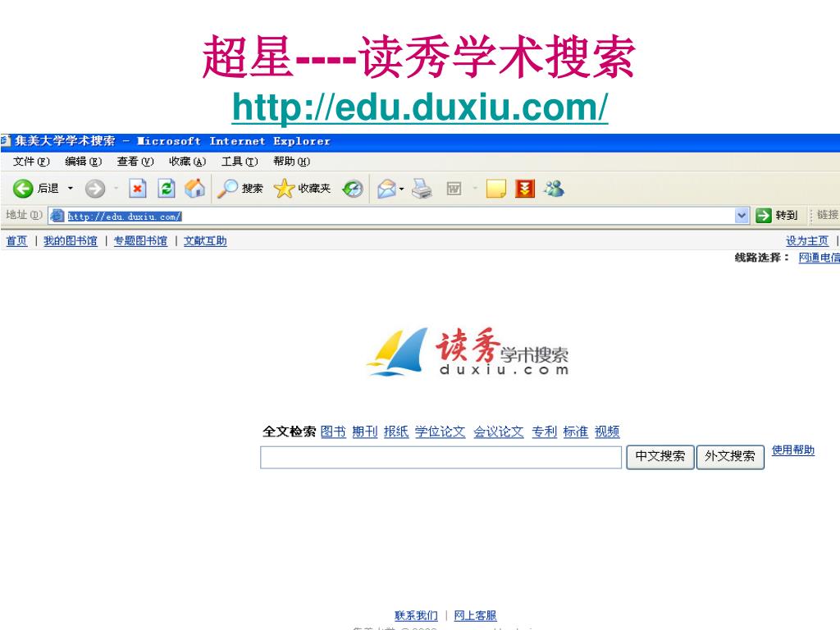Click the slide URL http://edu.duxiu.com/
The image size is (840, 630).
pos(420,107)
